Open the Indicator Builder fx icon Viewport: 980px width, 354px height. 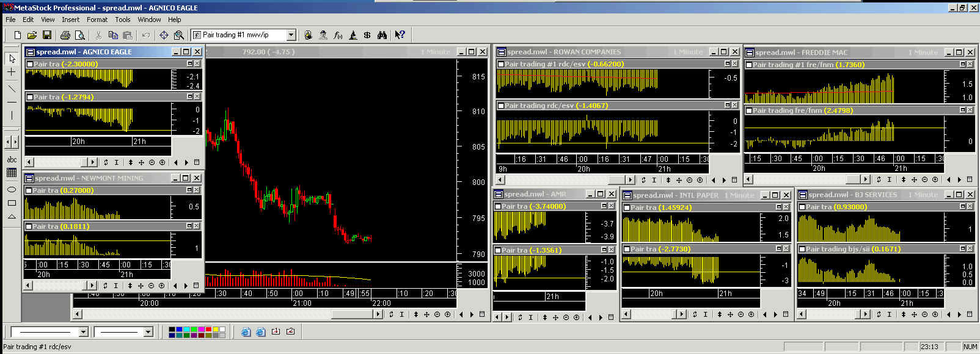tap(338, 35)
